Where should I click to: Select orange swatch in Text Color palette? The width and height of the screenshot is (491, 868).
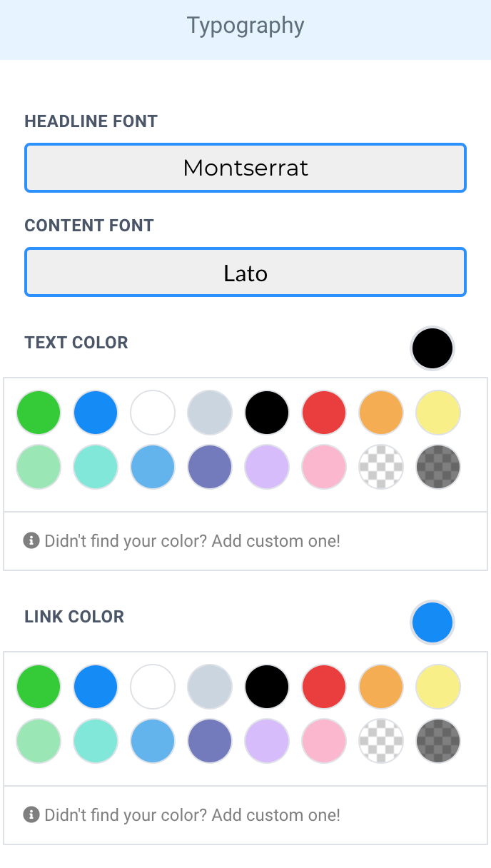(x=381, y=413)
